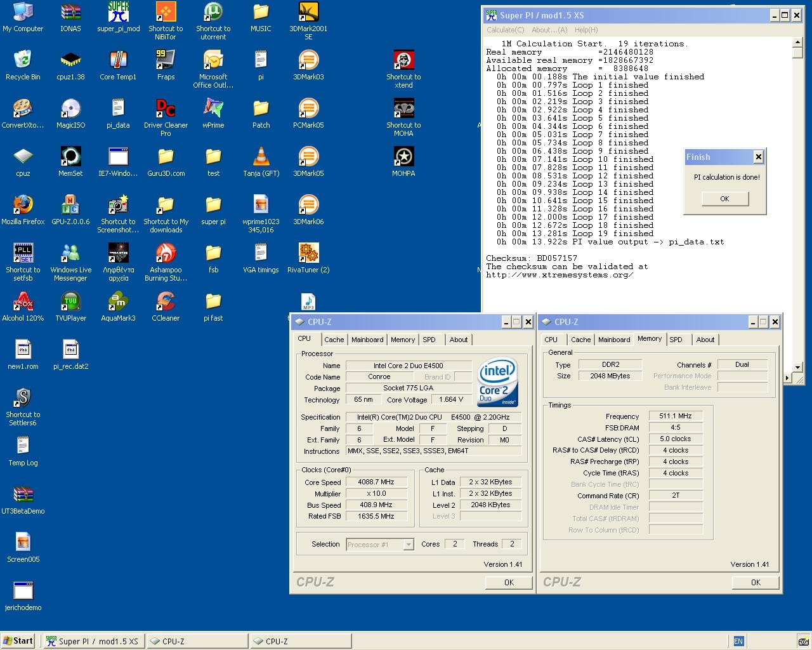Open Mainboard tab in right CPU-Z window
Viewport: 812px width, 650px height.
click(614, 340)
